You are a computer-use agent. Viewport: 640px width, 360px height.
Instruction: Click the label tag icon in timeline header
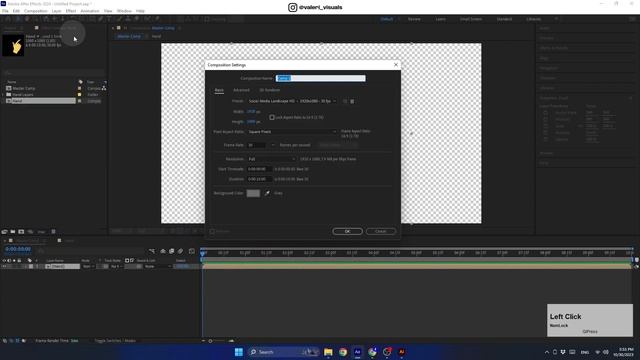click(29, 260)
